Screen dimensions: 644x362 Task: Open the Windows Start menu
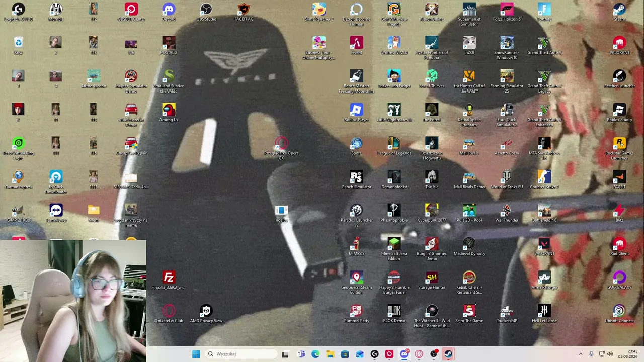coord(196,354)
